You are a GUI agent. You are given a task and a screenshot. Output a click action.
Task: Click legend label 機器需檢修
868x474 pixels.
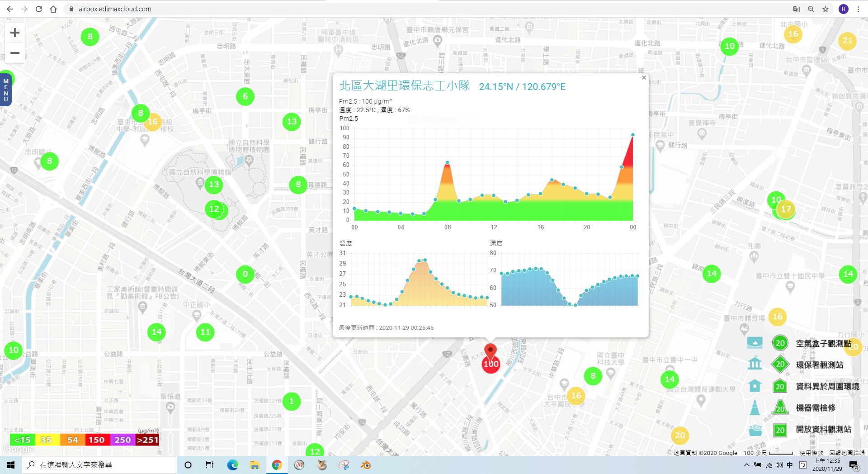pos(816,408)
